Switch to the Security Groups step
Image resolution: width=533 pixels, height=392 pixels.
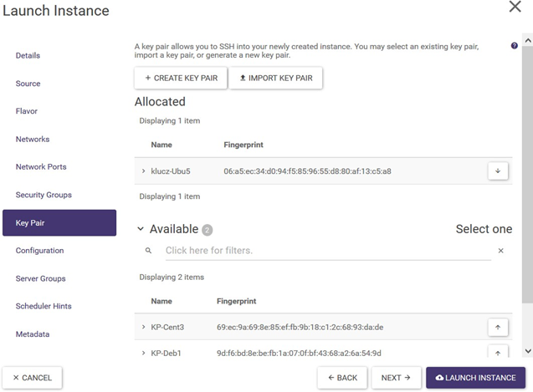click(44, 195)
